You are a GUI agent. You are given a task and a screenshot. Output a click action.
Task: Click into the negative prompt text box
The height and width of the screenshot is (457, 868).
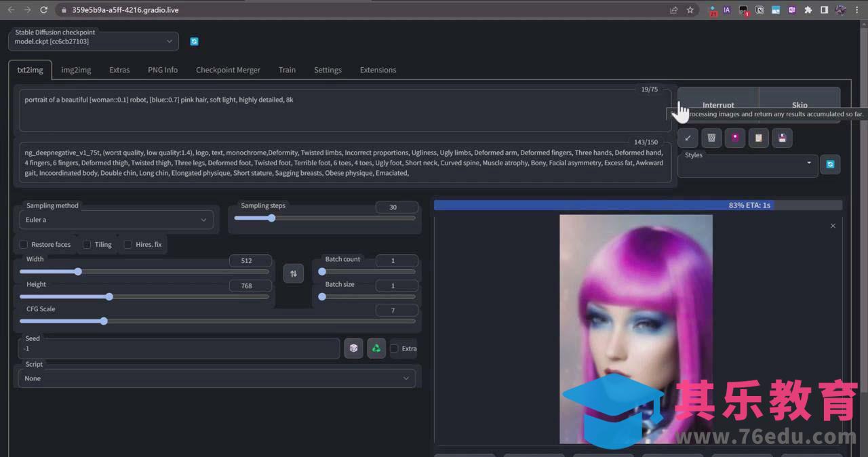click(x=344, y=163)
